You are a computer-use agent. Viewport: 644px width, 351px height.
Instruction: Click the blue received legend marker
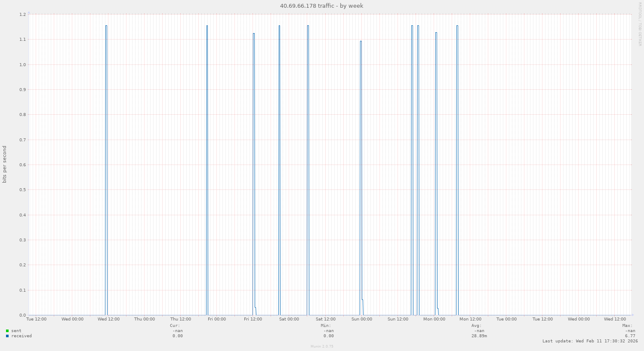coord(6,336)
